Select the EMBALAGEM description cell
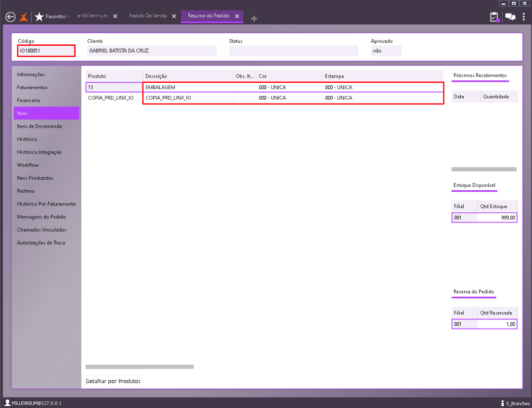Image resolution: width=532 pixels, height=408 pixels. (x=188, y=87)
